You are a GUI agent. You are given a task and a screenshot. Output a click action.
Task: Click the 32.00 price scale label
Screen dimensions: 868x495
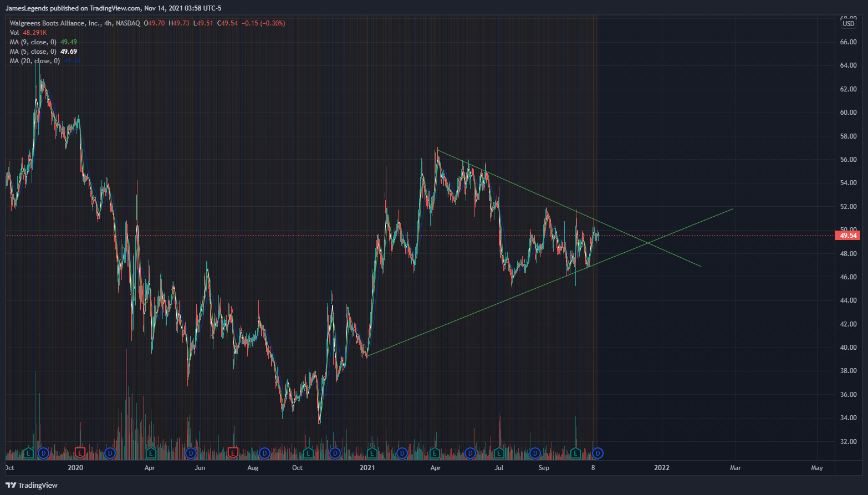(x=848, y=442)
